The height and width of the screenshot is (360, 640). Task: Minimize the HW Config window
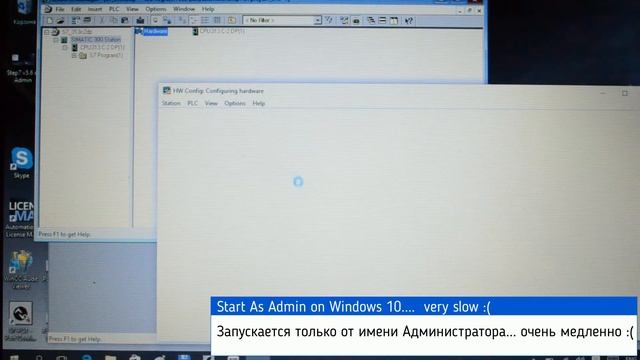click(x=603, y=93)
